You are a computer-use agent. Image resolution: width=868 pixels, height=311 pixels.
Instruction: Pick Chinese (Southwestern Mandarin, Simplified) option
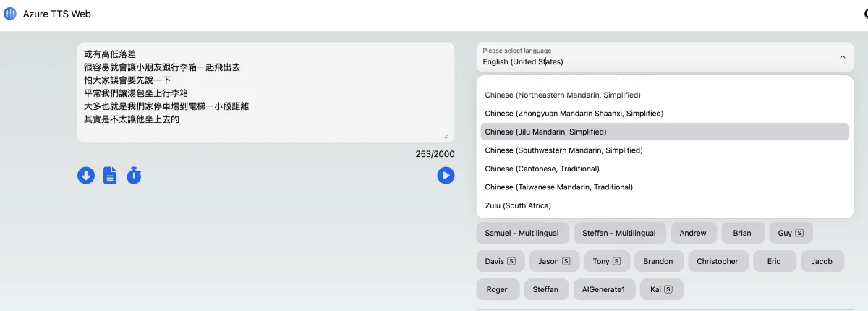click(563, 150)
